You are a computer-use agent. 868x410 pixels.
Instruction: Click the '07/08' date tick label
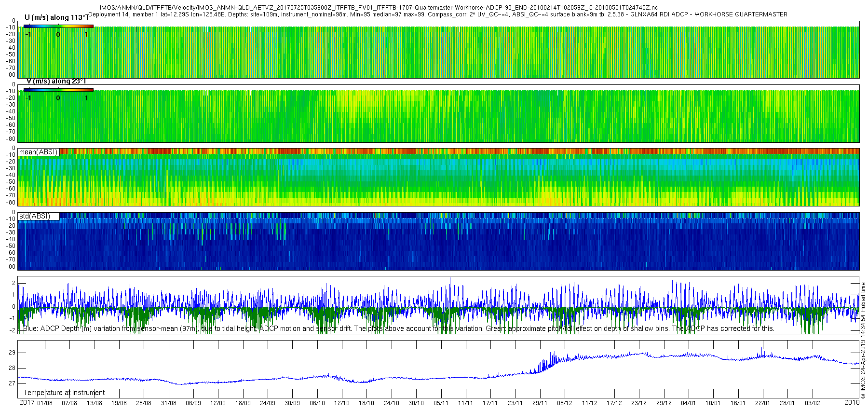(69, 403)
